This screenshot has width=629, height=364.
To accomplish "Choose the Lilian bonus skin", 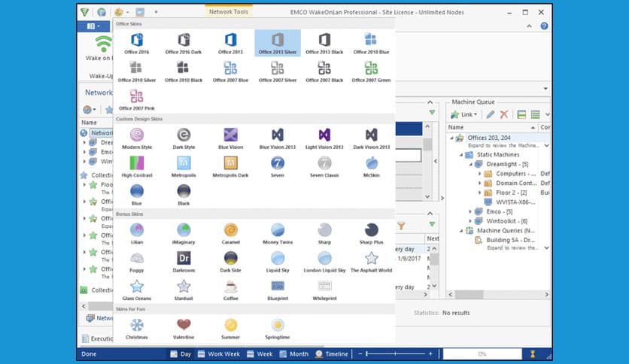I will click(x=136, y=234).
